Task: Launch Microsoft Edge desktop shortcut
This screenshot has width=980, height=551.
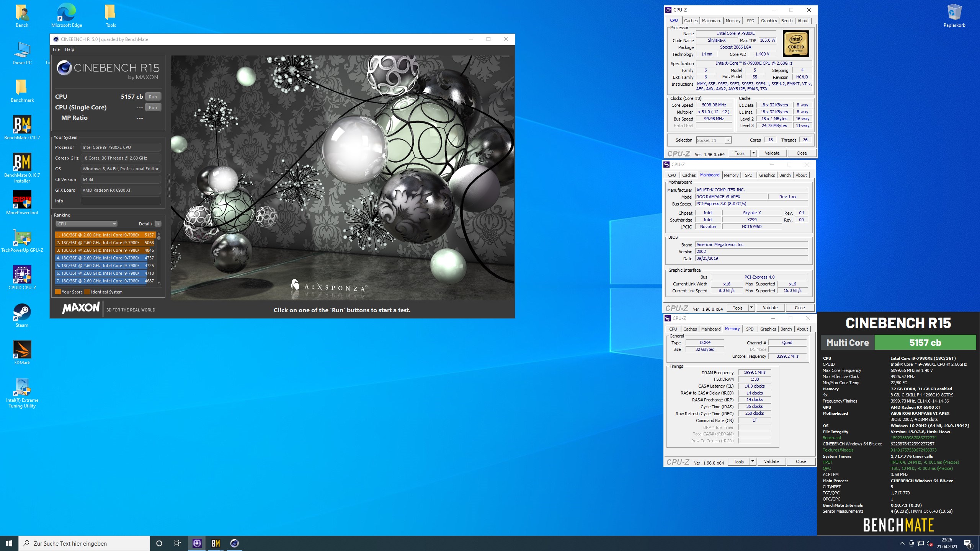Action: pyautogui.click(x=67, y=16)
